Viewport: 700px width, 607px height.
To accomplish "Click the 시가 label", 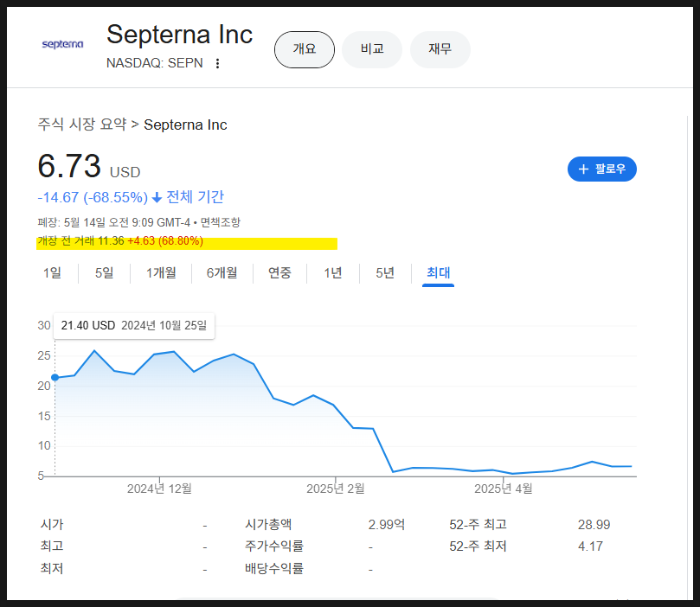I will 52,525.
